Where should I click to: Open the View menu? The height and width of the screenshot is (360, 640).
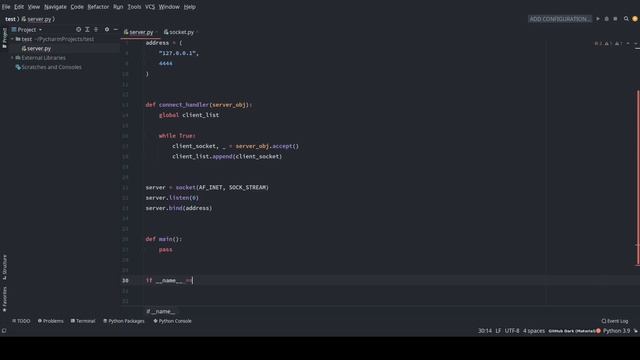point(34,7)
